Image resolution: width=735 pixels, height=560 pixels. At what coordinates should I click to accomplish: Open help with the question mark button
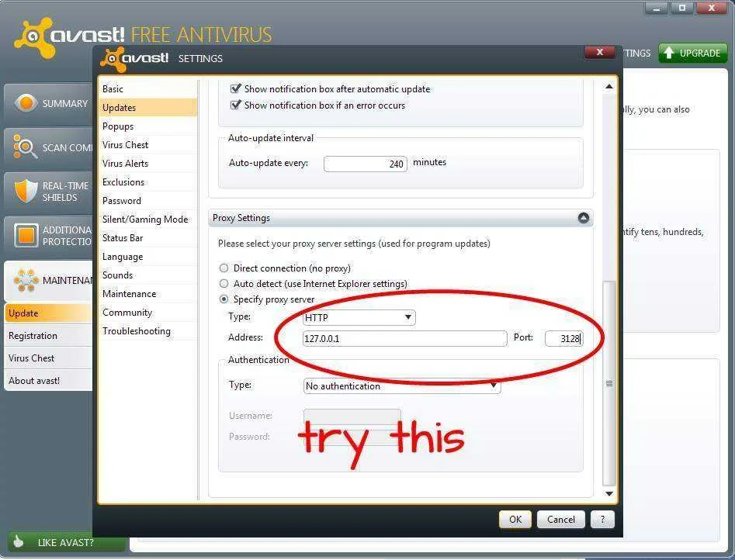tap(602, 519)
